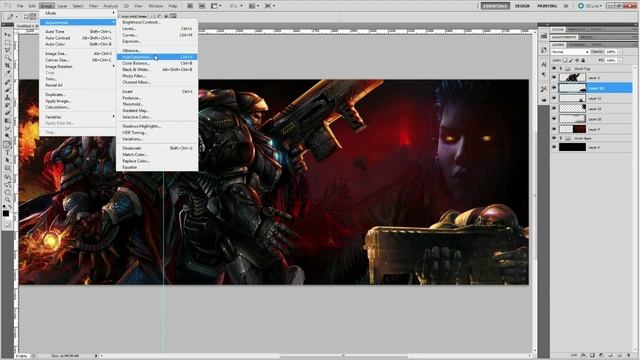Toggle Quick Mask mode icon
Screen dimensions: 640x360
(7, 224)
